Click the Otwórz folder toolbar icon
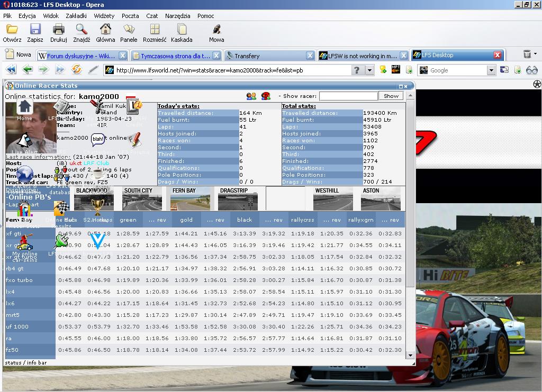Image resolution: width=542 pixels, height=392 pixels. (x=12, y=29)
